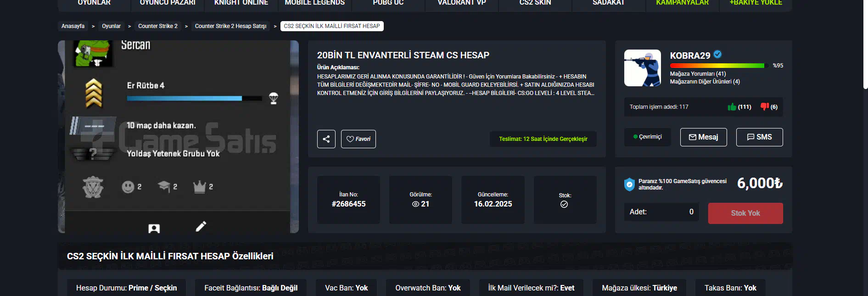Open the OYUNLAR navigation menu
The image size is (868, 296).
(x=94, y=3)
